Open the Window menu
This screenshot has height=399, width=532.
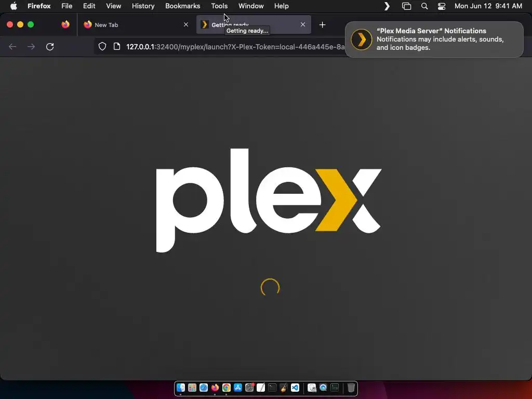click(251, 6)
